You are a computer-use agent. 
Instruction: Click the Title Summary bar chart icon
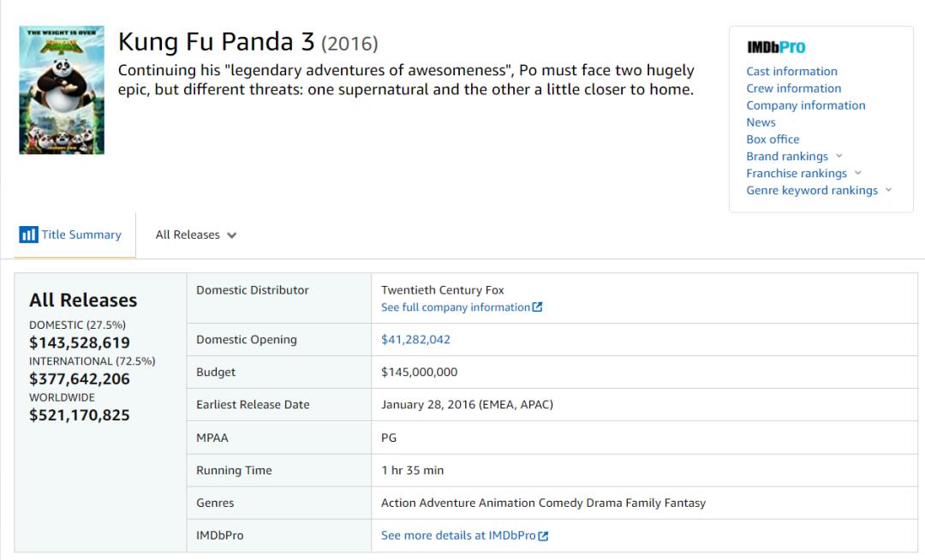[x=28, y=235]
